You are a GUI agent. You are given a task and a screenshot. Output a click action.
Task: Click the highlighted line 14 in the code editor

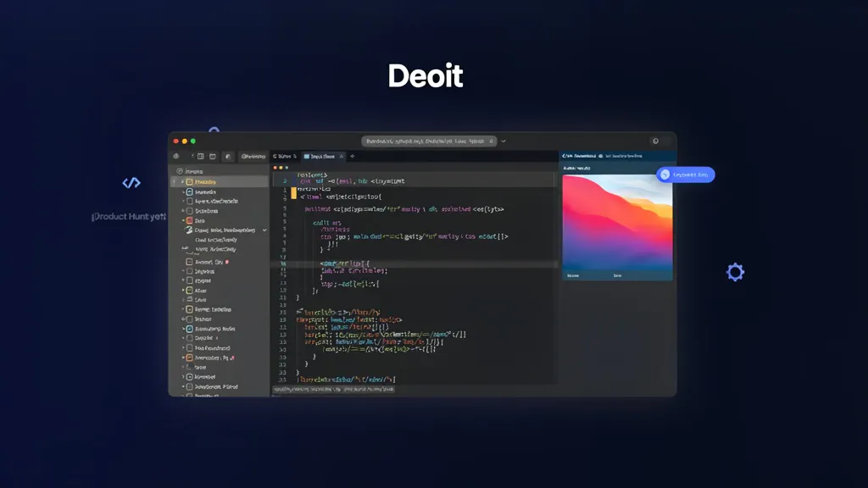pyautogui.click(x=414, y=264)
